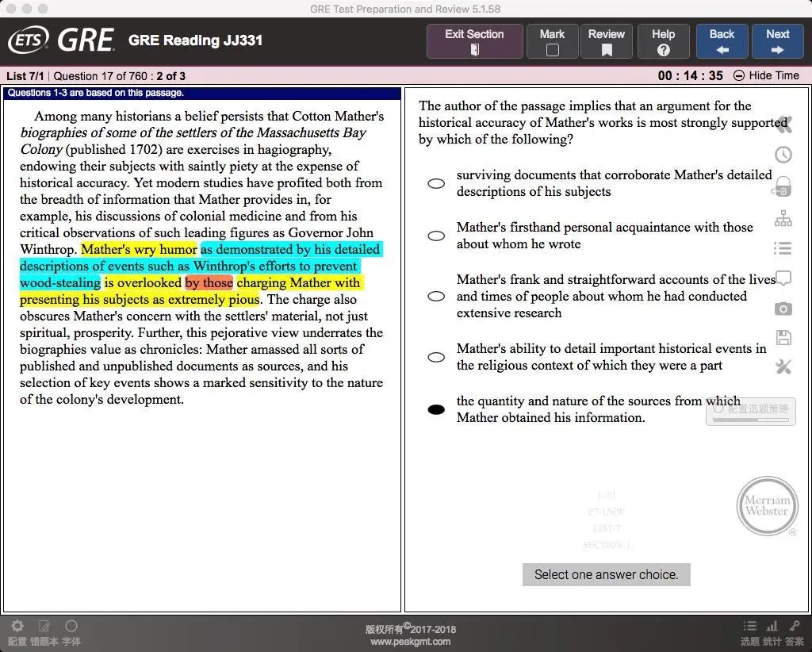
Task: Select answer 'the quantity and nature of the sources'
Action: point(436,409)
